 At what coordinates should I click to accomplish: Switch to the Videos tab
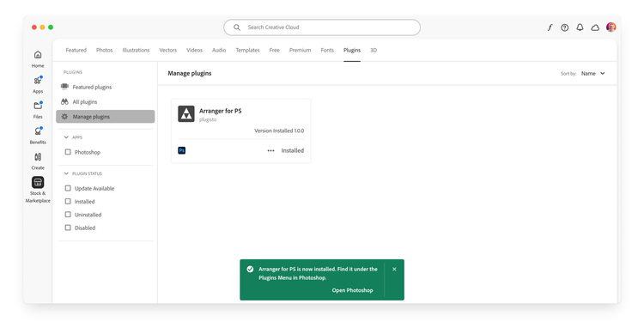[194, 50]
